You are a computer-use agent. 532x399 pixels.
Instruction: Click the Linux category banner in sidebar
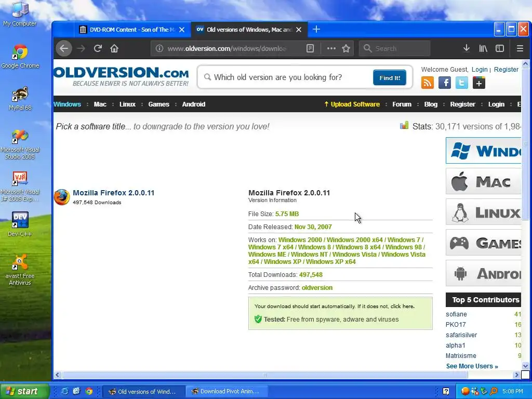[x=484, y=212]
